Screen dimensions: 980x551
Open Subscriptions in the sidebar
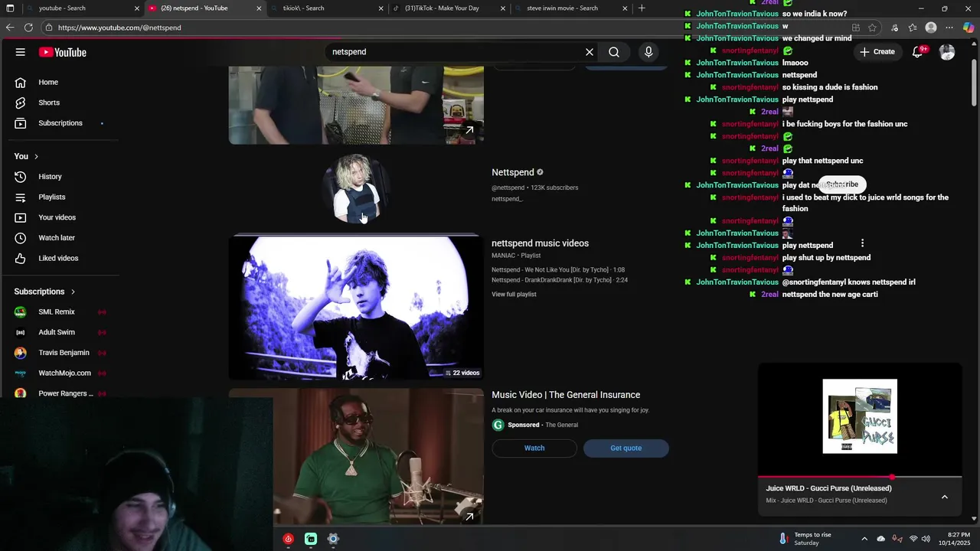point(59,123)
